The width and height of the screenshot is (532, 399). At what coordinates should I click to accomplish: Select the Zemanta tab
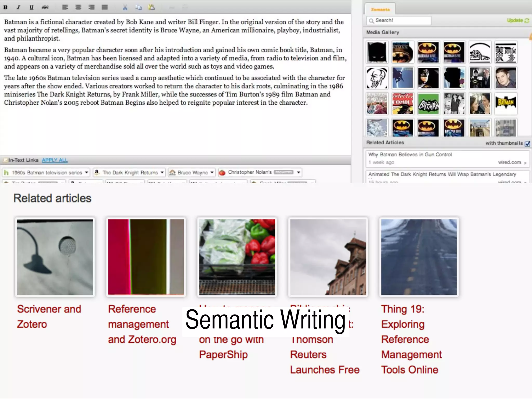(380, 10)
